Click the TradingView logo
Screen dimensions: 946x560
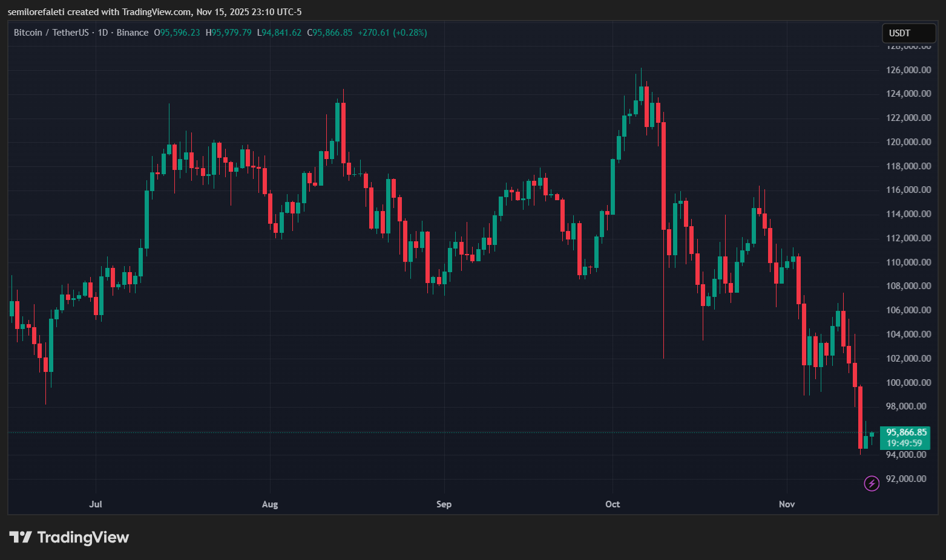coord(68,537)
